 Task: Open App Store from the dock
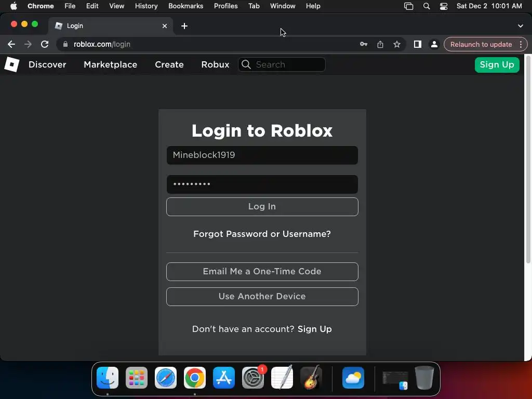[224, 378]
